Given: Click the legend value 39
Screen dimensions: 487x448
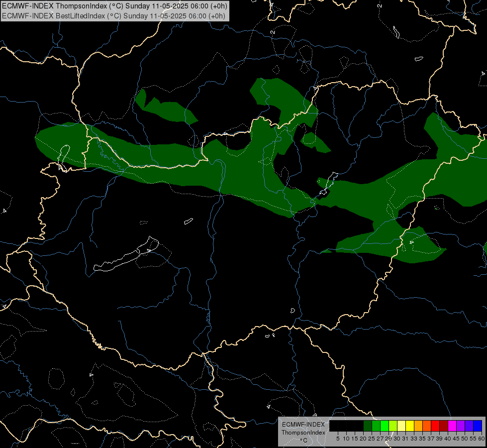Looking at the screenshot, I should (439, 439).
